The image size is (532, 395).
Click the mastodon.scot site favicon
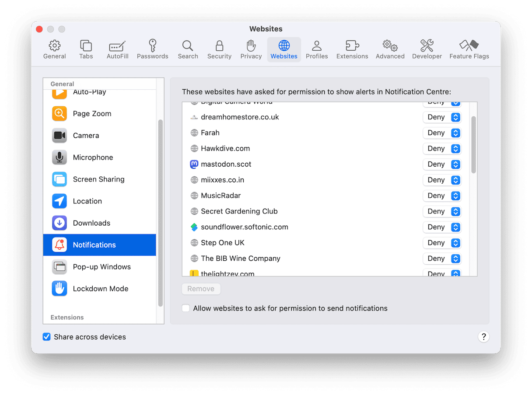pyautogui.click(x=194, y=164)
